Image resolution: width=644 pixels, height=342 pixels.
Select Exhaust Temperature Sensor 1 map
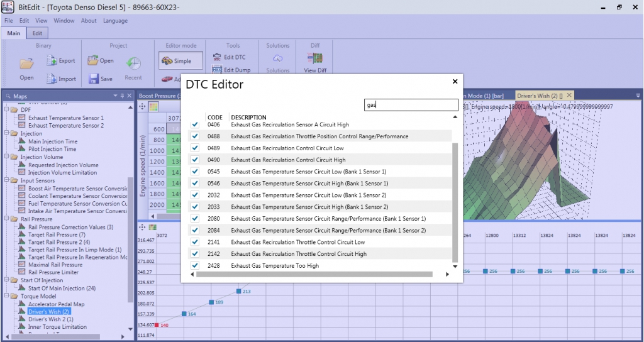point(65,118)
